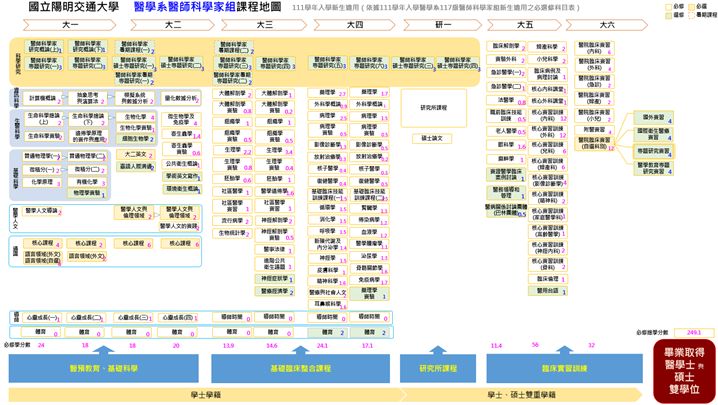Image resolution: width=718 pixels, height=405 pixels.
Task: Select the 公共衛生概論 course box
Action: click(x=181, y=164)
